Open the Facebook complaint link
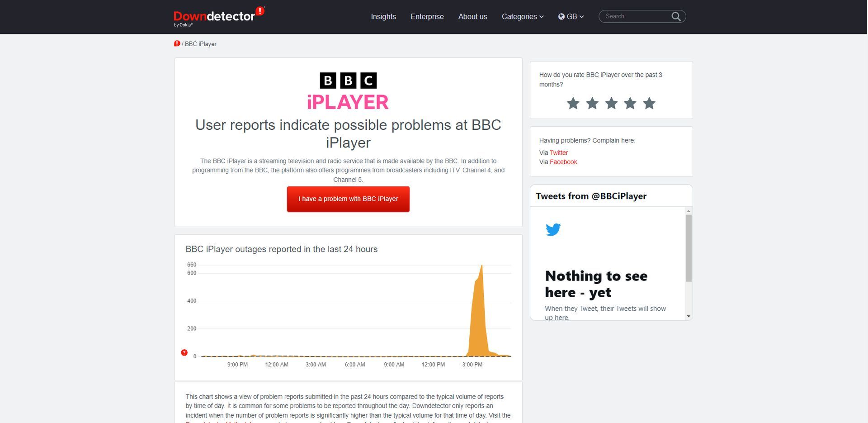The width and height of the screenshot is (868, 423). point(563,162)
